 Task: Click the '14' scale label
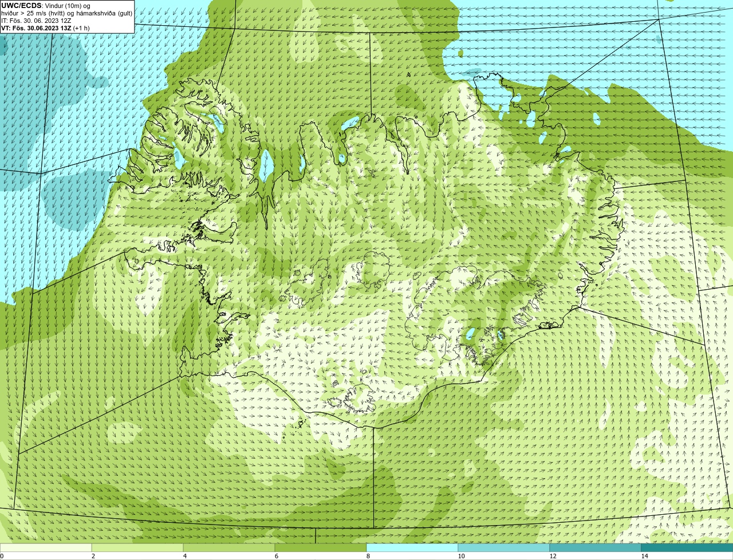coord(644,556)
